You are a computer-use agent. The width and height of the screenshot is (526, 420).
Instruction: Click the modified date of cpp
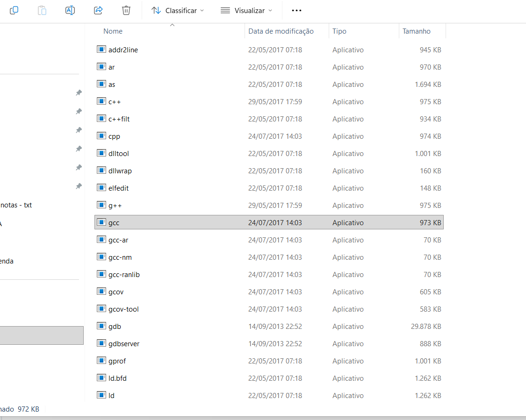[x=275, y=136]
